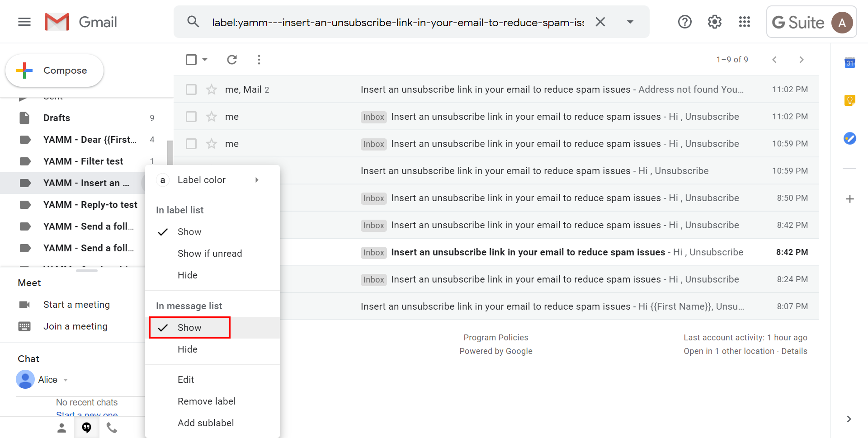Refresh the message list

tap(232, 60)
